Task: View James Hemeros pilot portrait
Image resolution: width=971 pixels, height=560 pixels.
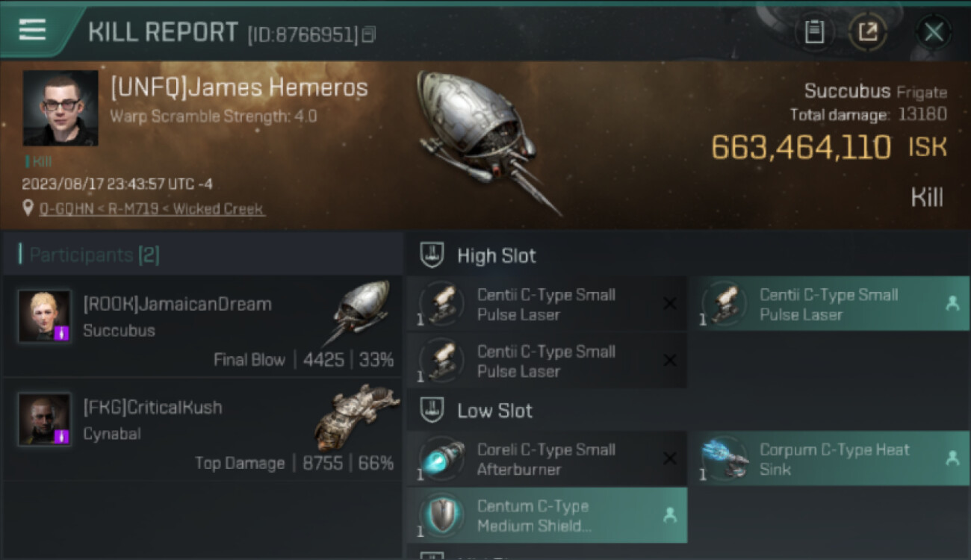Action: pos(61,108)
